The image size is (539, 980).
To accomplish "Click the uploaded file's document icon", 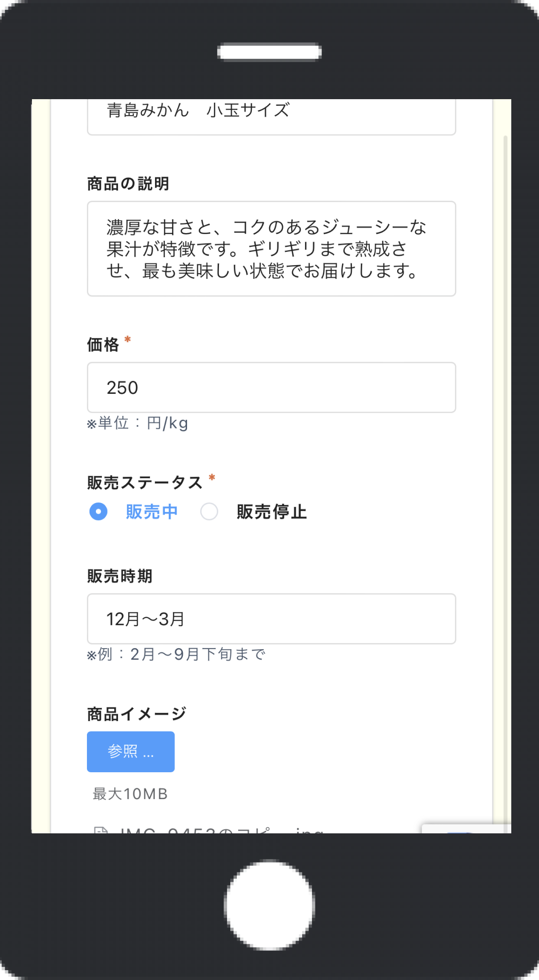I will (101, 831).
